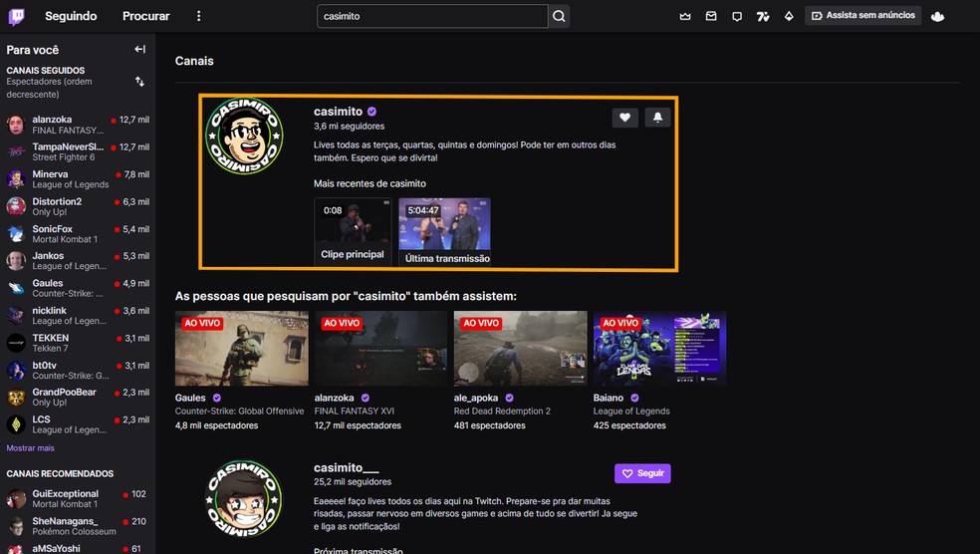Open Gaules live stream thumbnail

pyautogui.click(x=241, y=349)
